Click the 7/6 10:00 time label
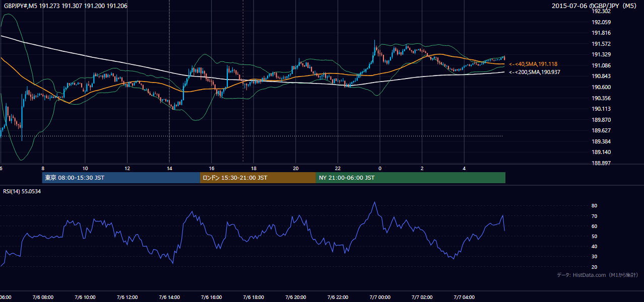The width and height of the screenshot is (644, 302). click(85, 297)
